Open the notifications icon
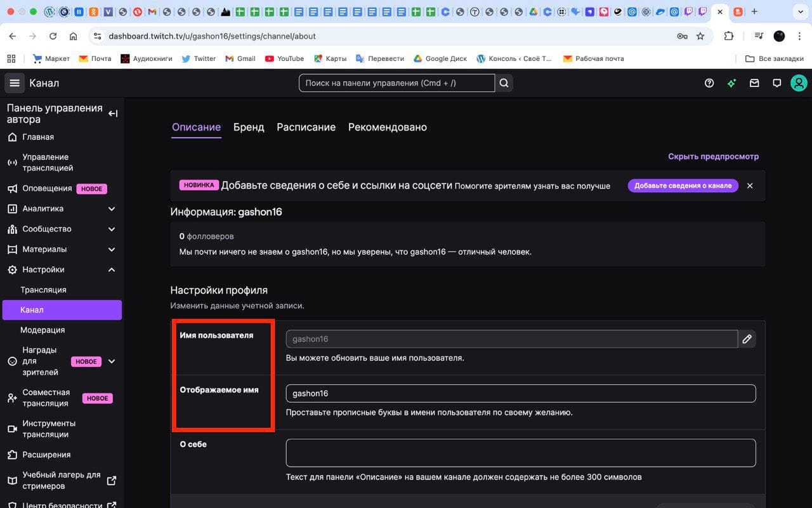Image resolution: width=812 pixels, height=508 pixels. [776, 83]
